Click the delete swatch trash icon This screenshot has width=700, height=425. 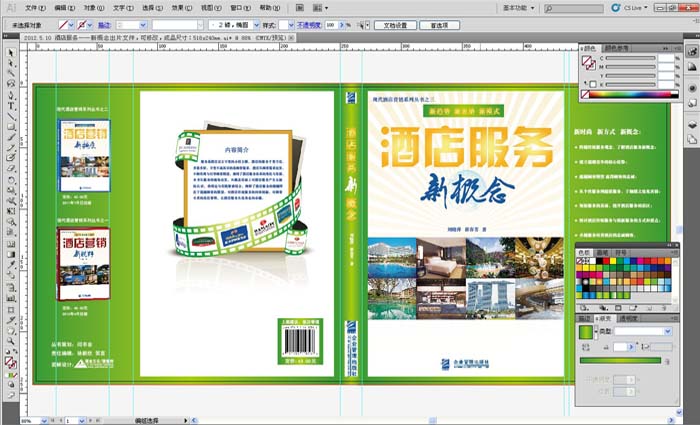coord(663,308)
